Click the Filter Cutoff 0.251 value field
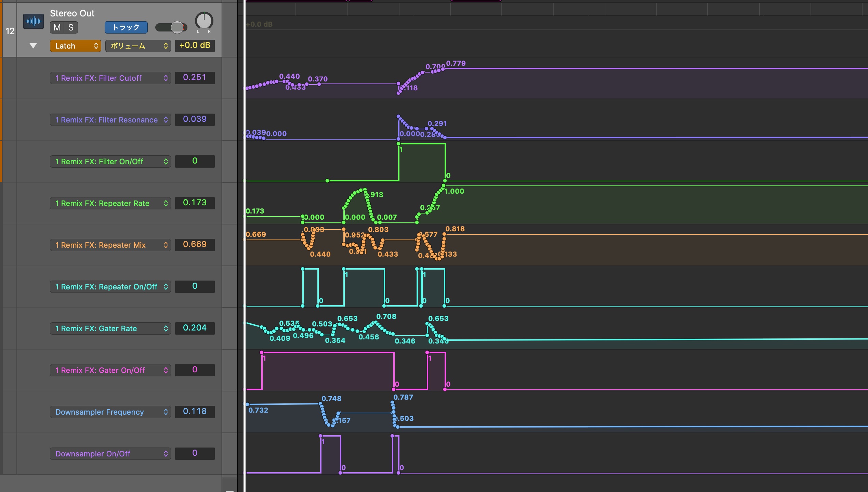This screenshot has height=492, width=868. click(x=195, y=78)
